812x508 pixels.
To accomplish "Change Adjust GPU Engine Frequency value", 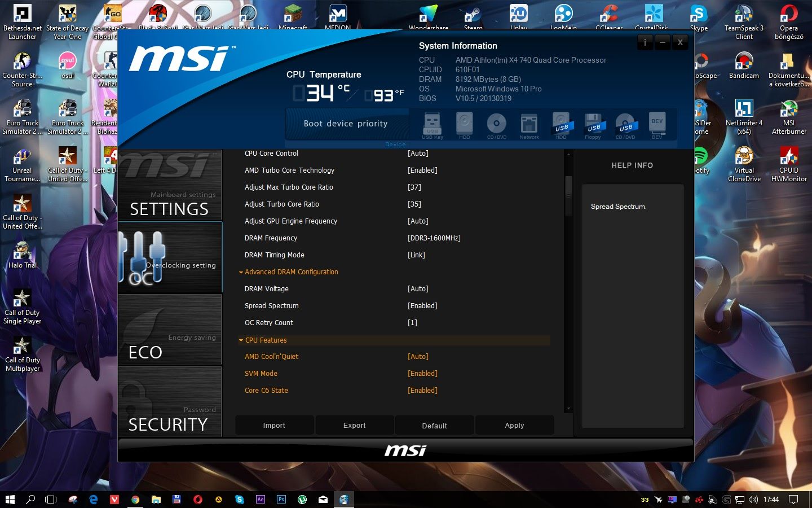I will (418, 221).
